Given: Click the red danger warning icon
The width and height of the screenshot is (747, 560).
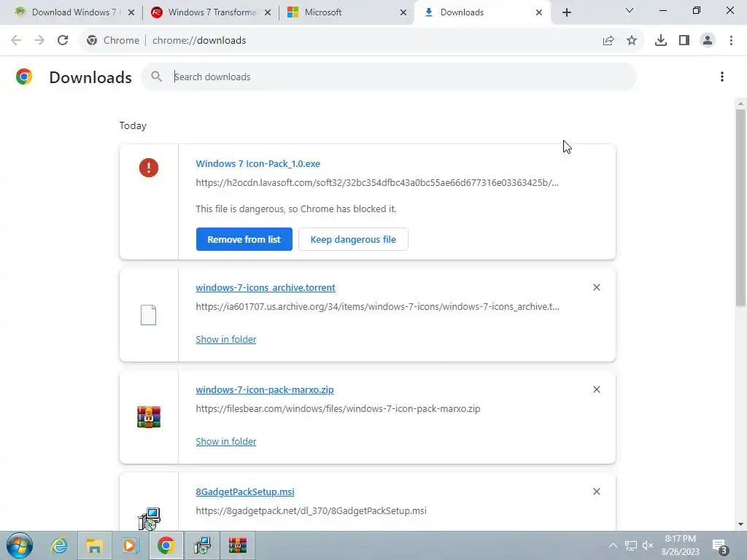Looking at the screenshot, I should (x=149, y=168).
